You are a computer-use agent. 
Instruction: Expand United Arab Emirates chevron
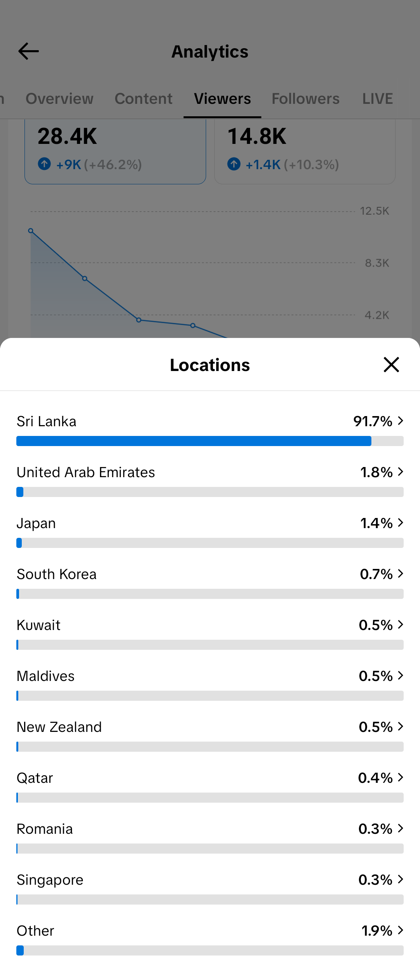pos(401,472)
